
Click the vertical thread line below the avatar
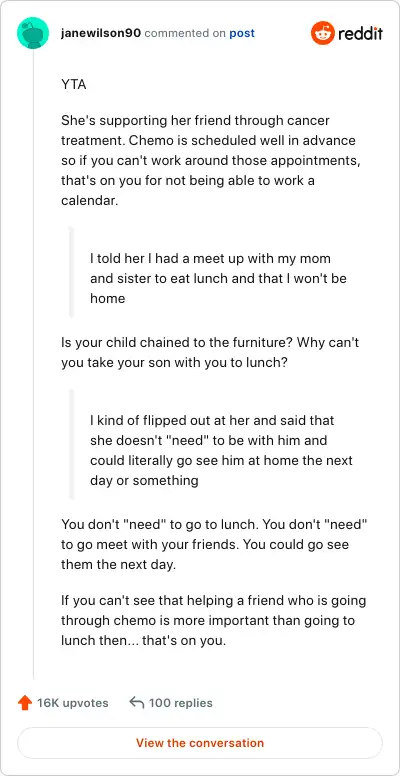click(x=33, y=364)
